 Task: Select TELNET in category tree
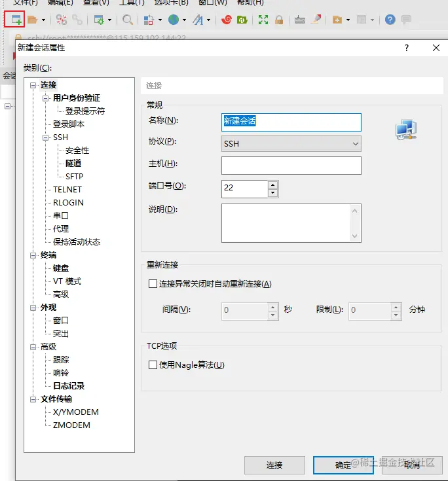pyautogui.click(x=67, y=190)
